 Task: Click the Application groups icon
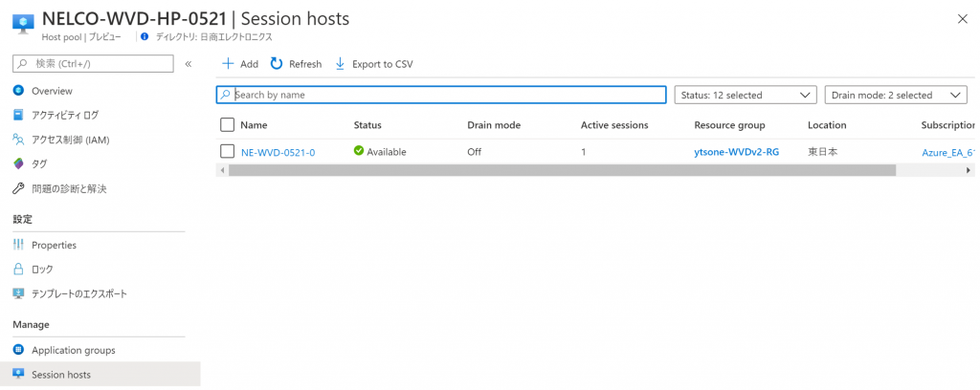18,350
